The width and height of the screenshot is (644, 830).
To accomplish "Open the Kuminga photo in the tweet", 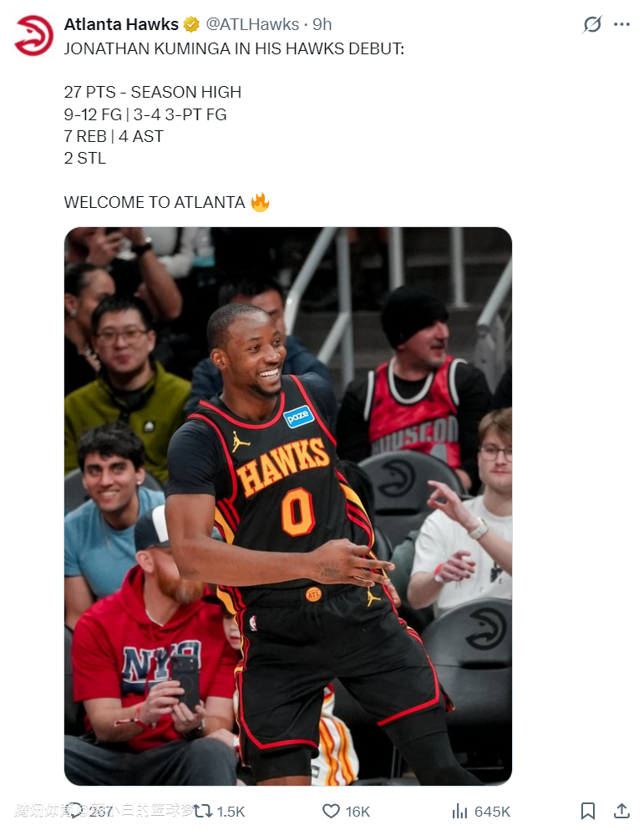I will click(288, 506).
